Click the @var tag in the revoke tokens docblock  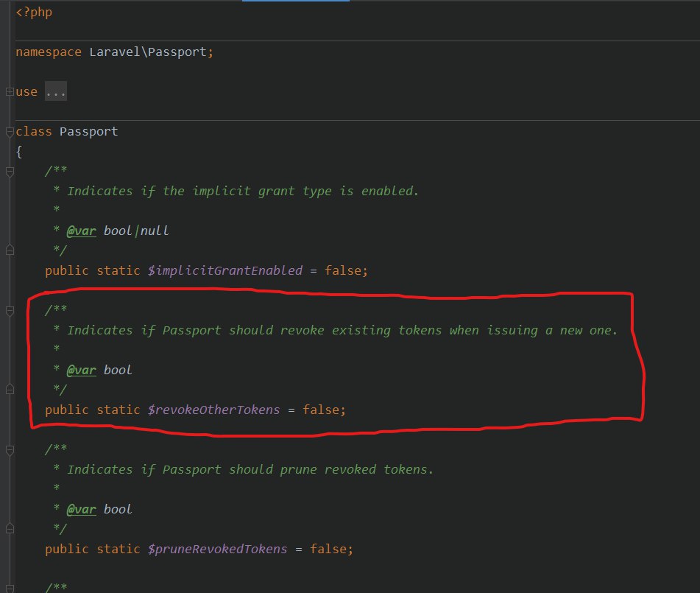81,370
